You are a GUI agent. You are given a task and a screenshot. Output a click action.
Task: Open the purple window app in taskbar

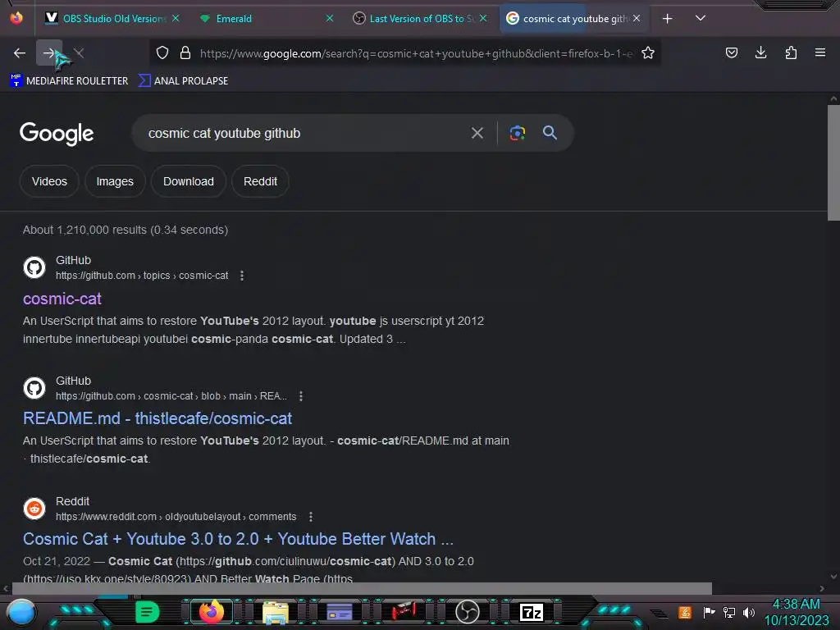(x=340, y=612)
